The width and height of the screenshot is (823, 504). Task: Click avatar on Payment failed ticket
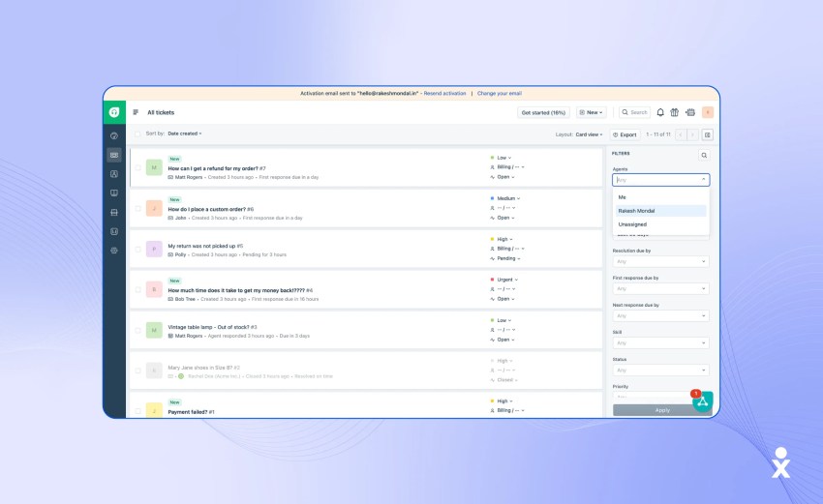[154, 410]
